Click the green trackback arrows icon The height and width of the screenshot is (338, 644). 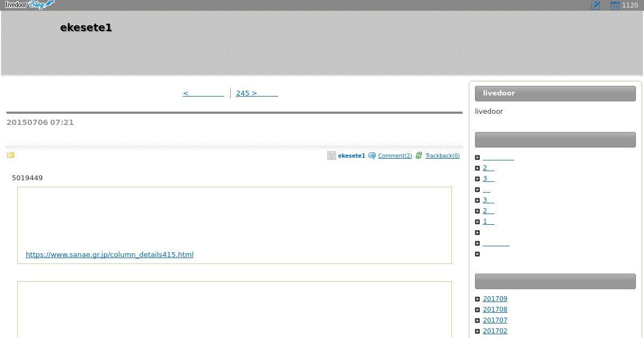click(x=419, y=156)
